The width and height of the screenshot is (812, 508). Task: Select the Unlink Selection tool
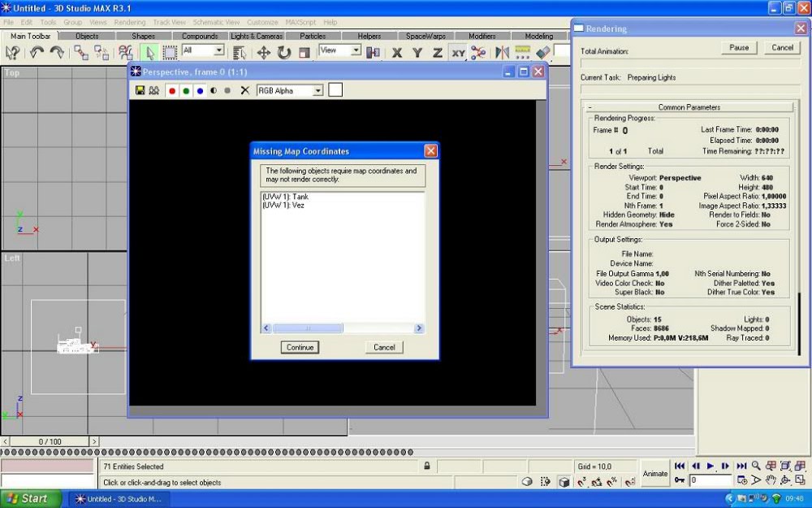pos(101,52)
